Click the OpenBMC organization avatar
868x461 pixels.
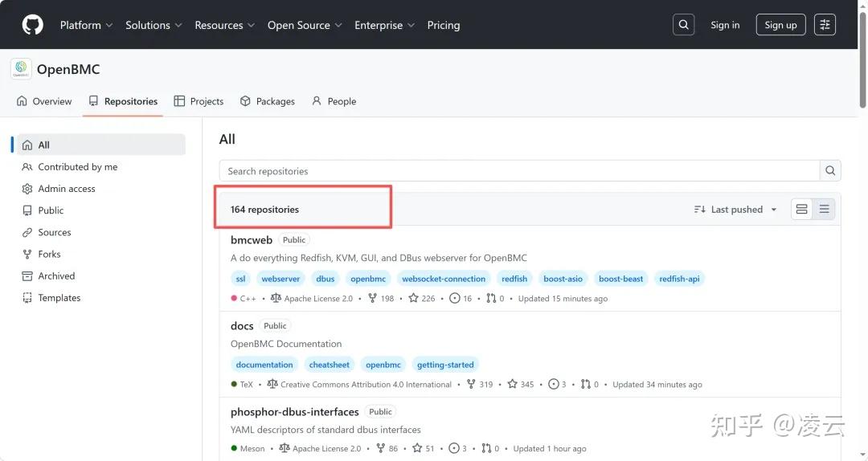(21, 68)
